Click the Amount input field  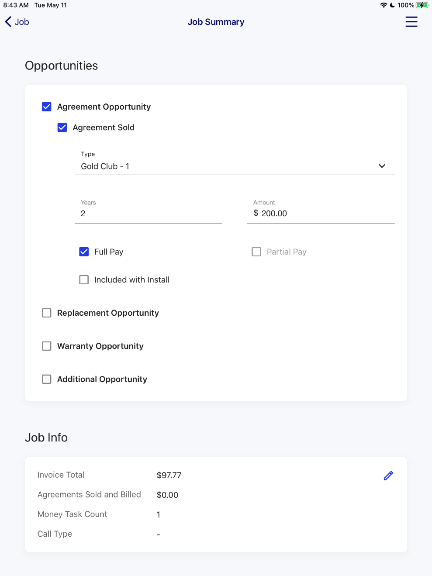[321, 211]
